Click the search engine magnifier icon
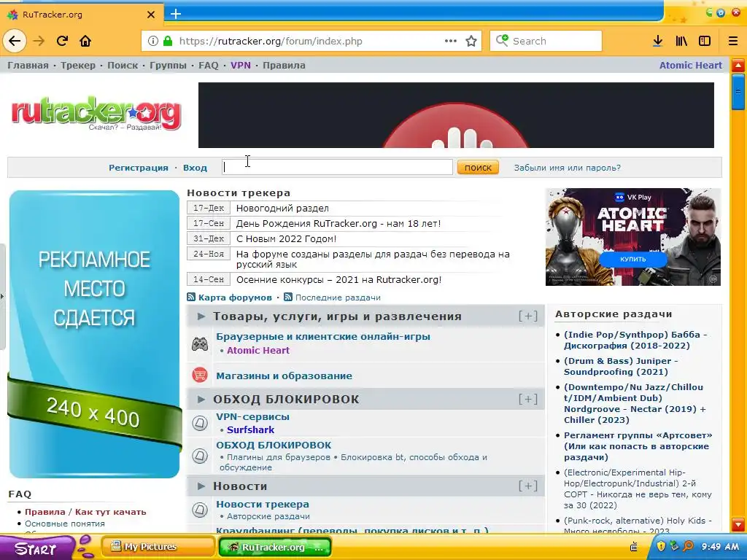 [x=502, y=41]
